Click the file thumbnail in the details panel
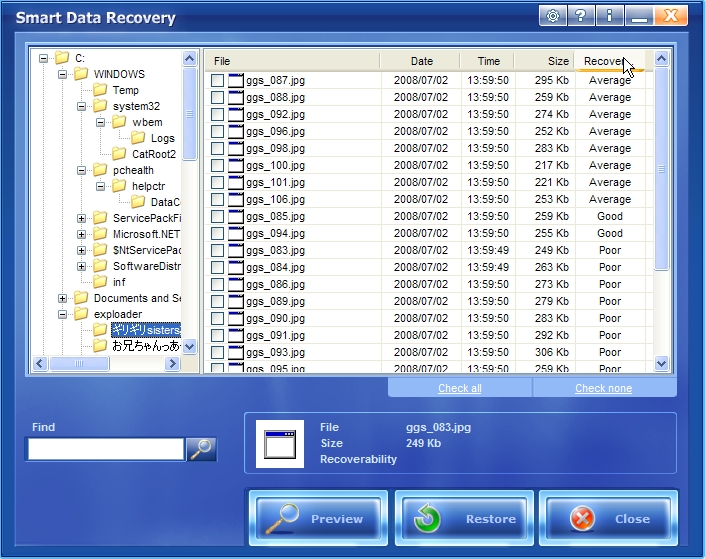Image resolution: width=705 pixels, height=559 pixels. pos(280,444)
